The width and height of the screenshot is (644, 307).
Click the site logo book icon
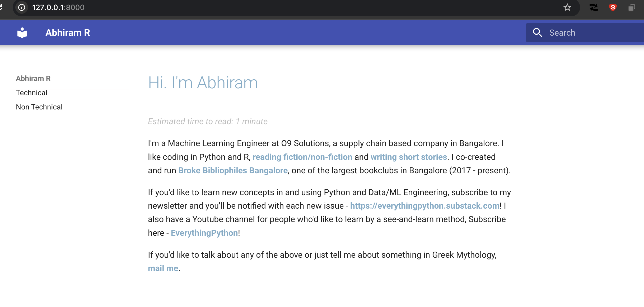[x=22, y=33]
